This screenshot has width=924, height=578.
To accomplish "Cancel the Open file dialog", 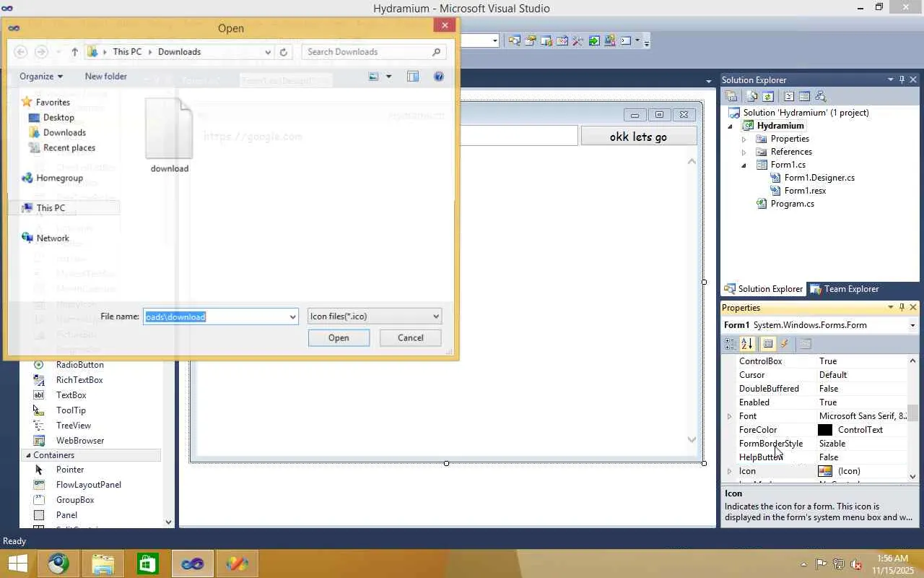I will (411, 337).
